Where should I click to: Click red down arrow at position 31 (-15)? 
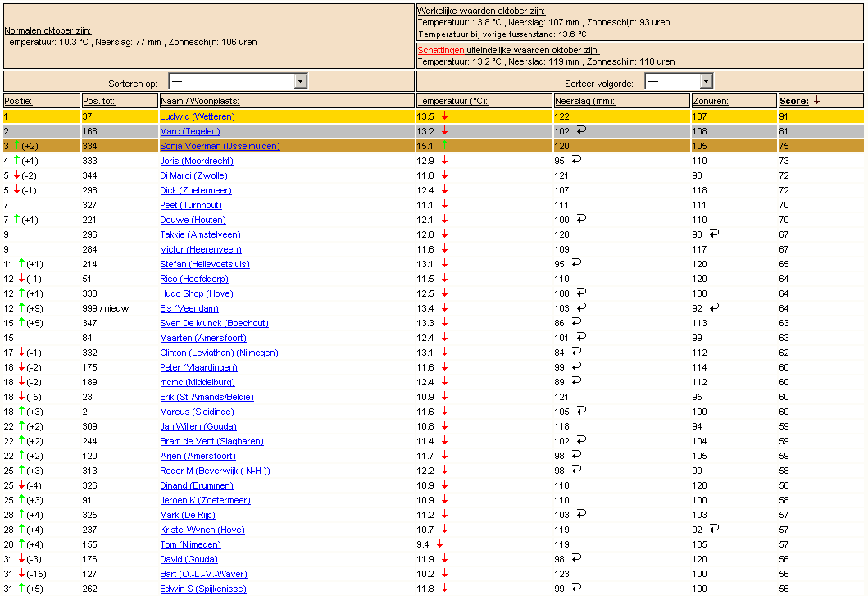21,573
